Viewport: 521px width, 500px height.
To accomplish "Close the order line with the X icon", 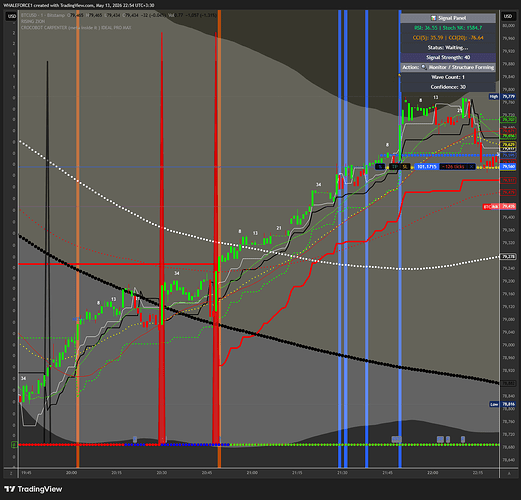I will (x=471, y=167).
